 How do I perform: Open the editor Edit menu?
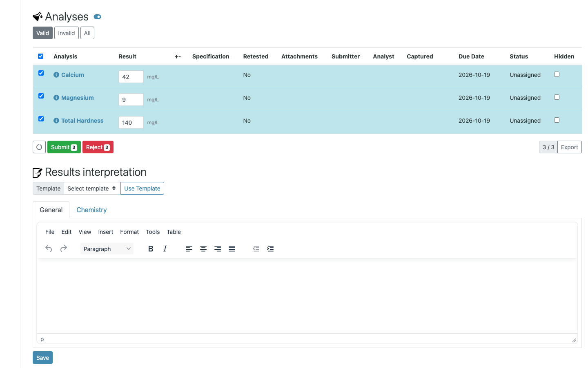point(67,232)
